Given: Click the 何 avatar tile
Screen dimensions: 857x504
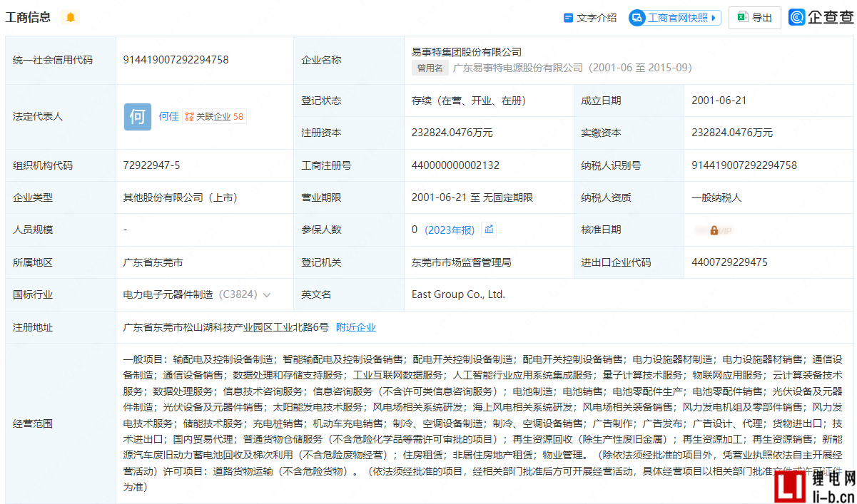Looking at the screenshot, I should (x=138, y=116).
